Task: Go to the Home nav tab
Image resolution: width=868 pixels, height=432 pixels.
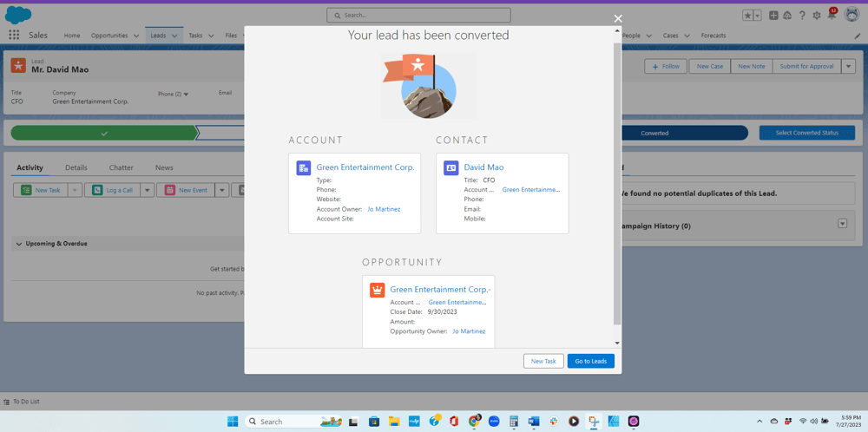Action: (72, 36)
